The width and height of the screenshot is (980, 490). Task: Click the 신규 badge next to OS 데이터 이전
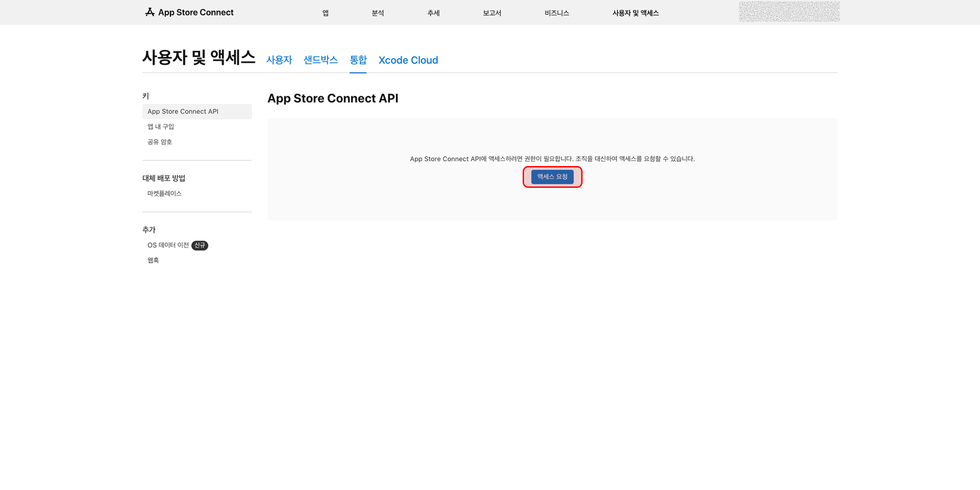[200, 245]
